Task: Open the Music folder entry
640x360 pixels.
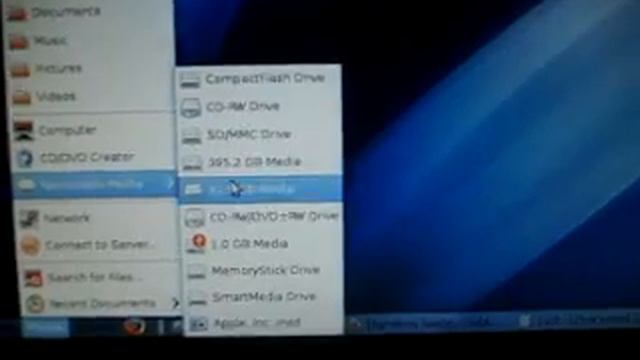Action: point(91,40)
